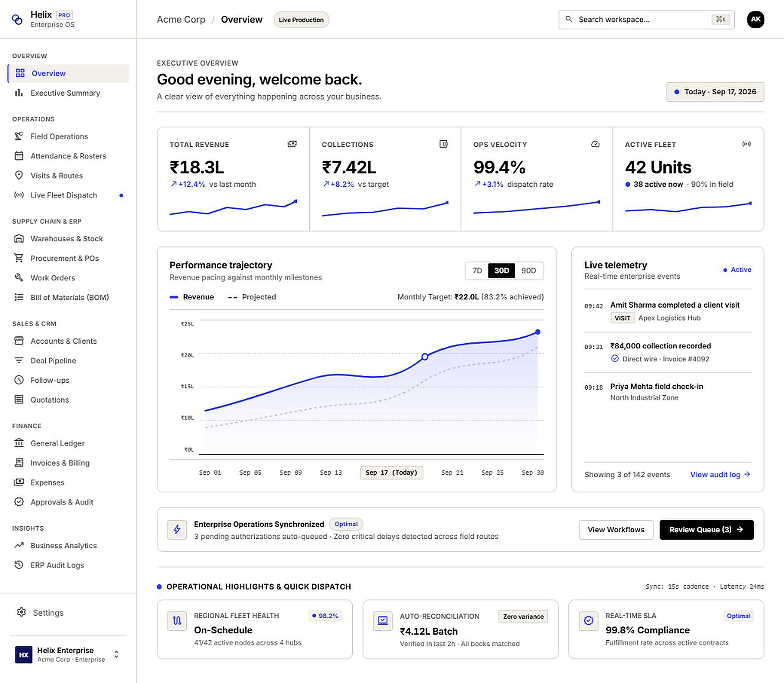Open Work Orders wrench icon
The image size is (784, 683).
[x=19, y=277]
